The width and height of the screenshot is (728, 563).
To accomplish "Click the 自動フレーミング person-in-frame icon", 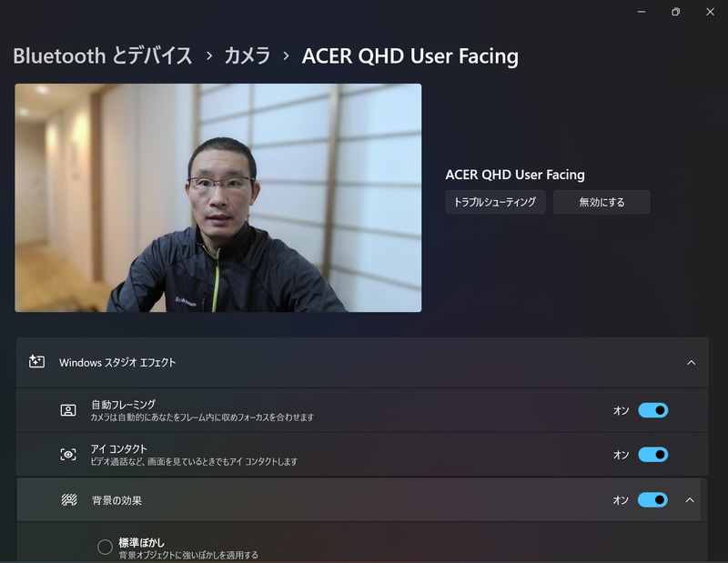I will [67, 410].
